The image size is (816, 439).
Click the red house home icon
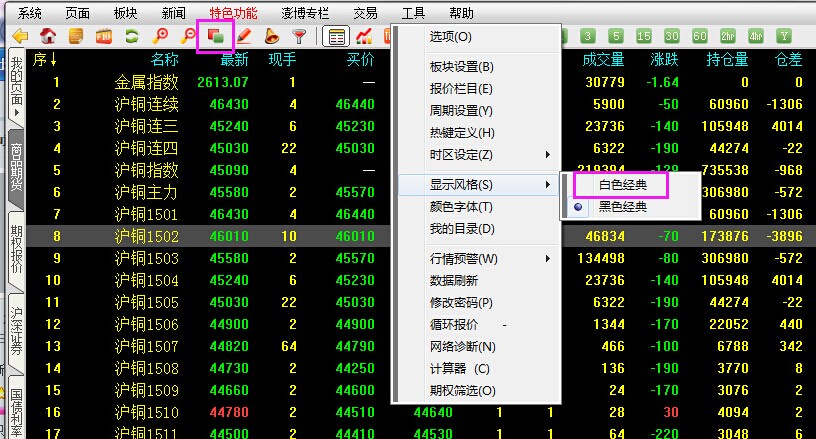point(46,36)
